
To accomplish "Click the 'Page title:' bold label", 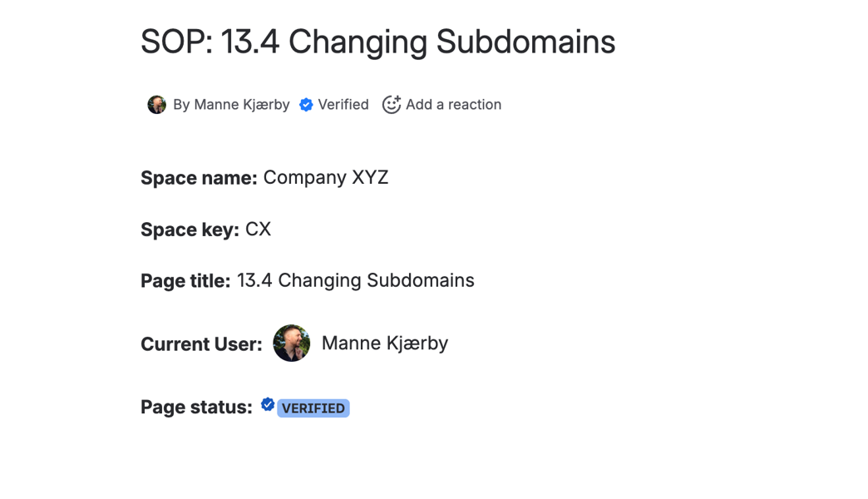I will [185, 281].
